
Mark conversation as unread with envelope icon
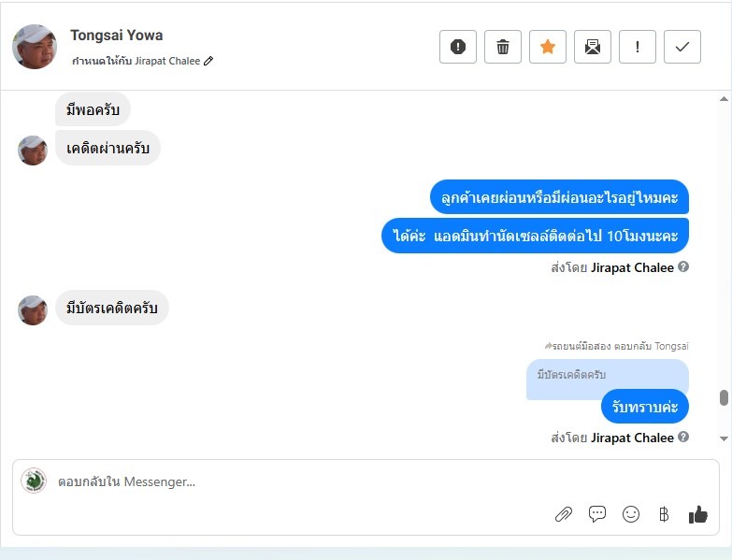point(593,47)
